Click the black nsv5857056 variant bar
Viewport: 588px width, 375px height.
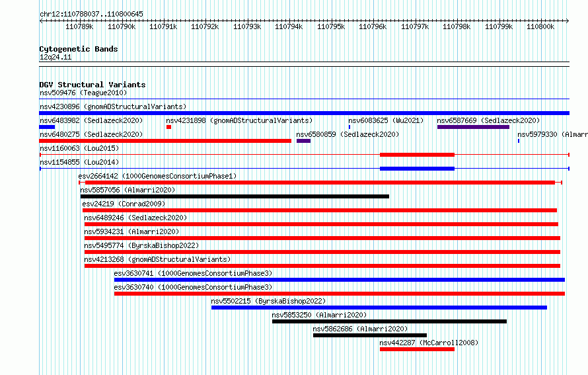tap(235, 196)
